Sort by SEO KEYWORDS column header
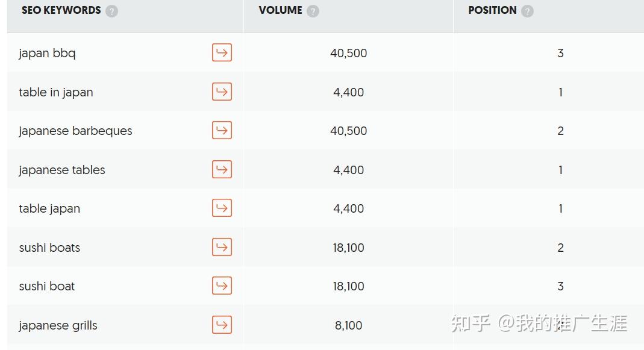 [x=61, y=10]
